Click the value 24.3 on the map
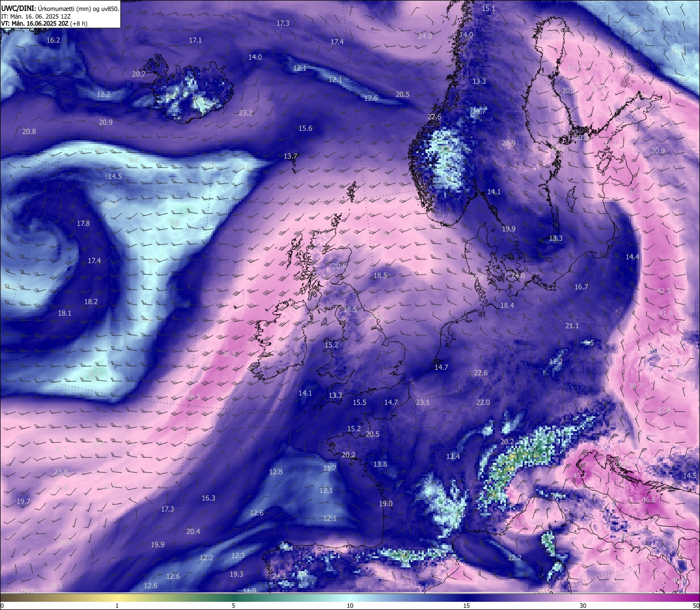This screenshot has height=610, width=700. click(x=279, y=577)
